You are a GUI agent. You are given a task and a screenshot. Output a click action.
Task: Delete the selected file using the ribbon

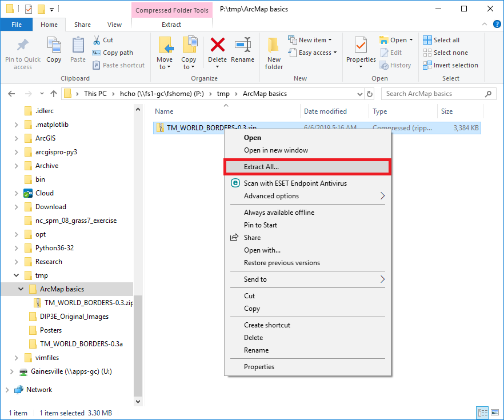point(217,51)
